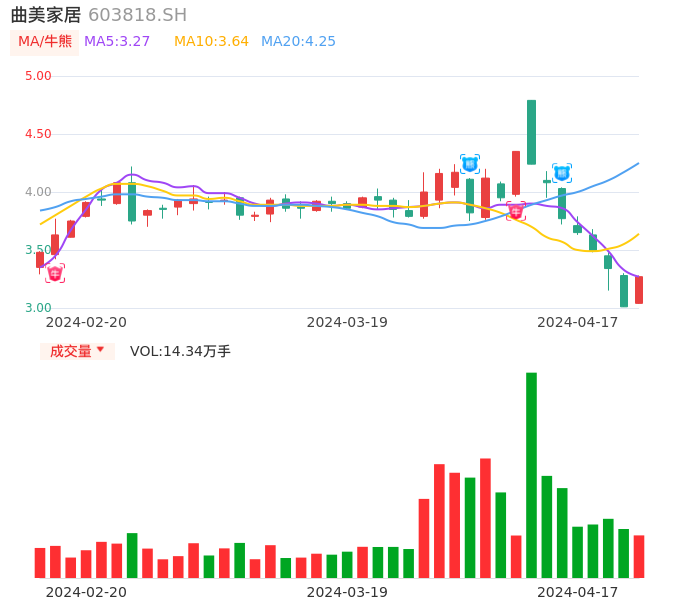This screenshot has height=606, width=686.
Task: Click the tall green candlestick near 4.50
Action: pyautogui.click(x=531, y=132)
